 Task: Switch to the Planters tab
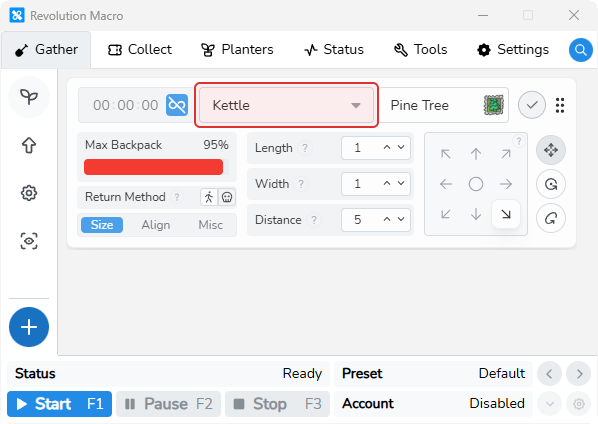point(237,50)
